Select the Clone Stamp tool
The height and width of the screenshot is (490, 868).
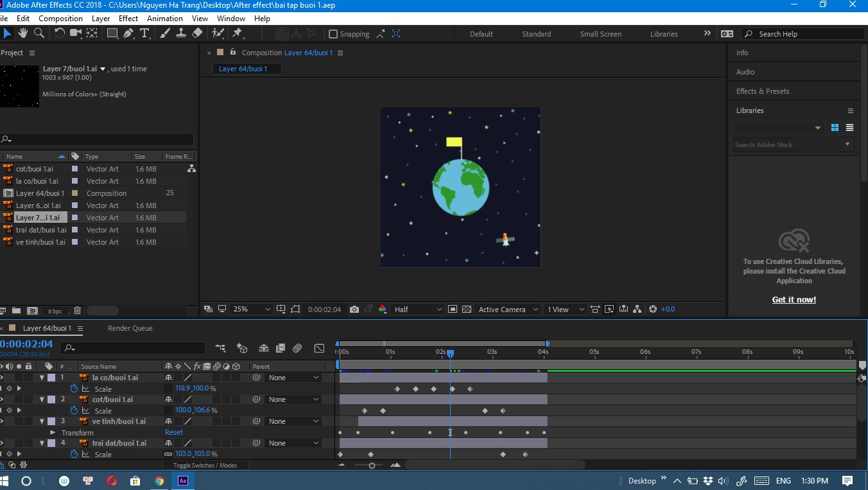click(x=180, y=33)
